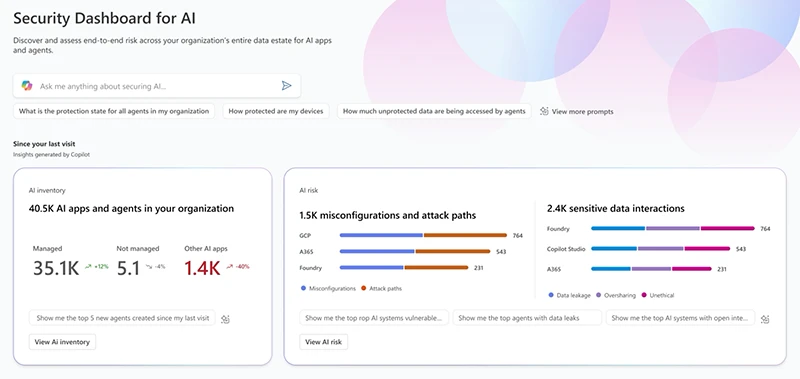Click the Copilot prompts icon in AI inventory card

pos(226,319)
